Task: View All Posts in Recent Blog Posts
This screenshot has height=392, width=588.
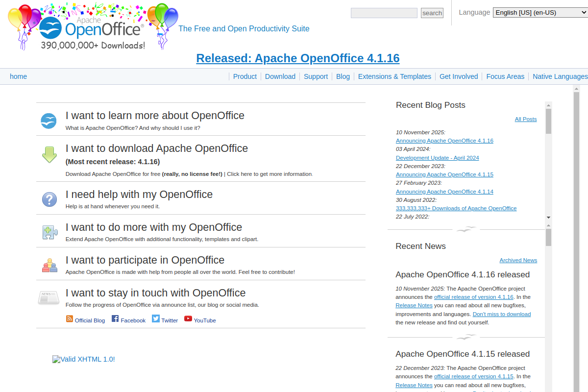Action: pos(525,119)
